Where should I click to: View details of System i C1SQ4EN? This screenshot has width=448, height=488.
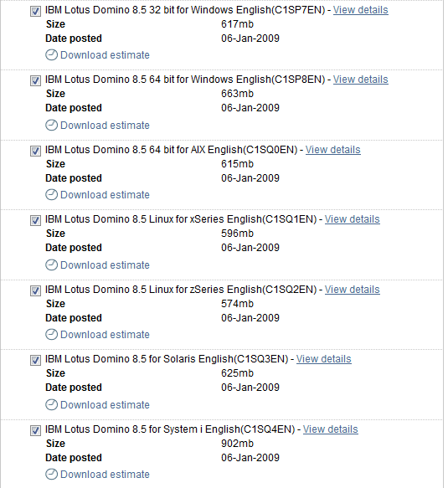point(330,429)
